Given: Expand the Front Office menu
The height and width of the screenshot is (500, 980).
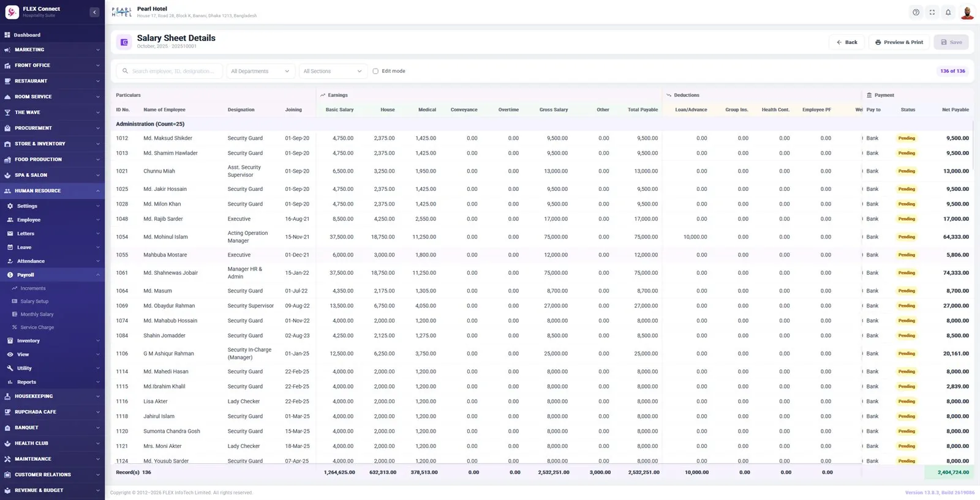Looking at the screenshot, I should point(52,65).
